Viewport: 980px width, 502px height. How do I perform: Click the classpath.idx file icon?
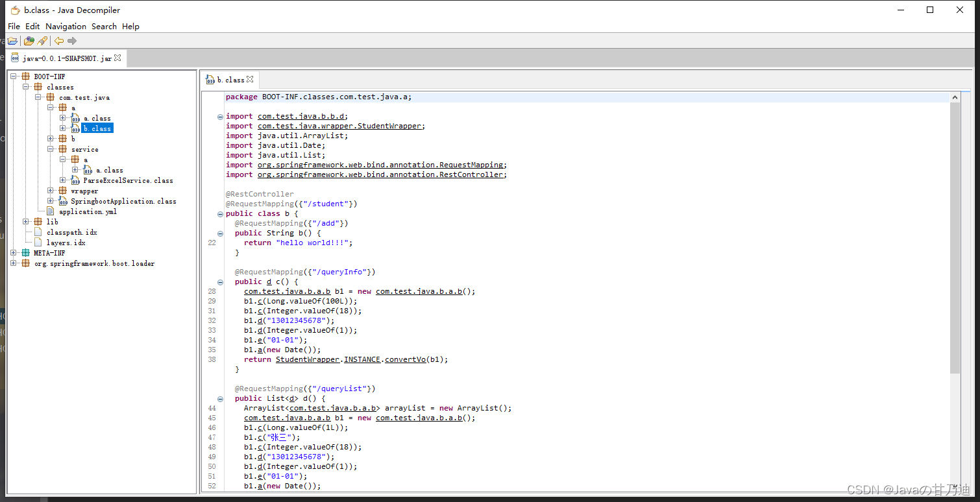(38, 232)
